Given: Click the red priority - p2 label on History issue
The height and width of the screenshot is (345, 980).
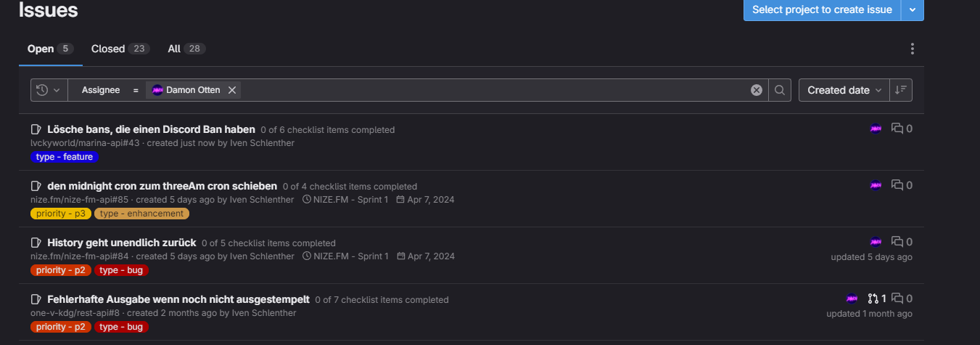Looking at the screenshot, I should 61,270.
